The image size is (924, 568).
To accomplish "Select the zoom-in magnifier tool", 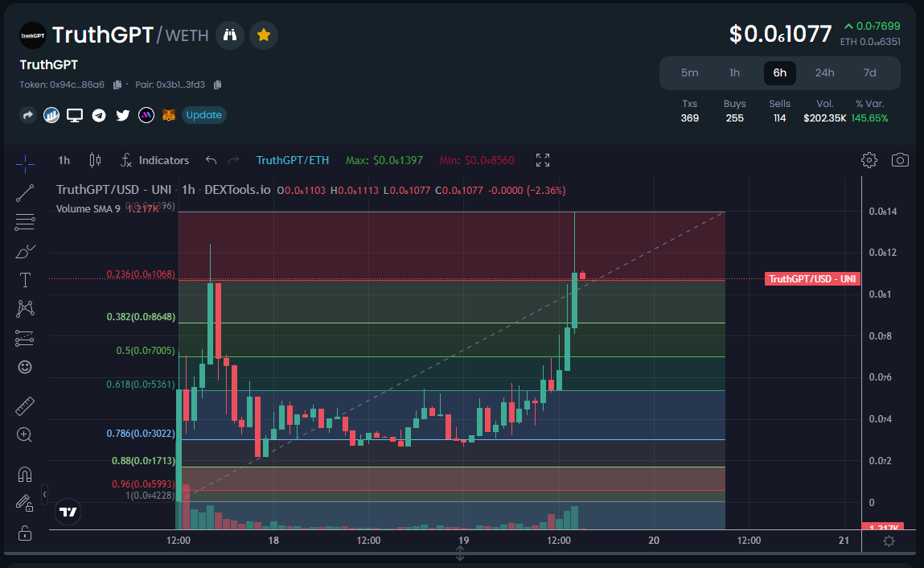I will (25, 434).
